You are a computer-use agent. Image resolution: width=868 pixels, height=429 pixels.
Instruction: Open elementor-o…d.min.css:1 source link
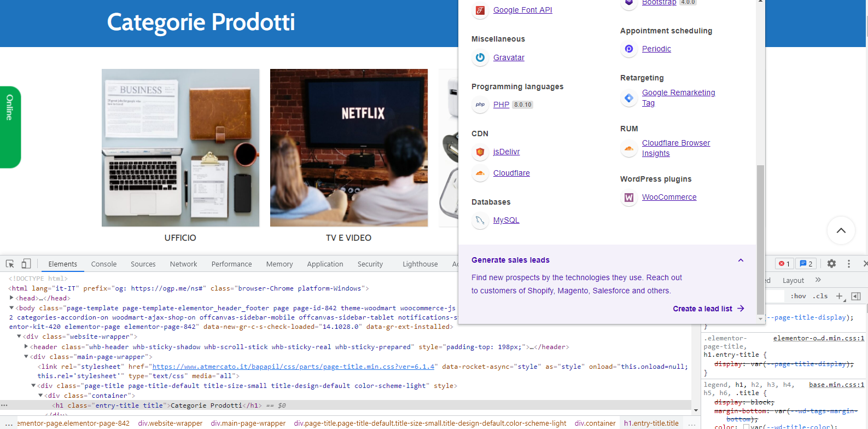(x=819, y=338)
